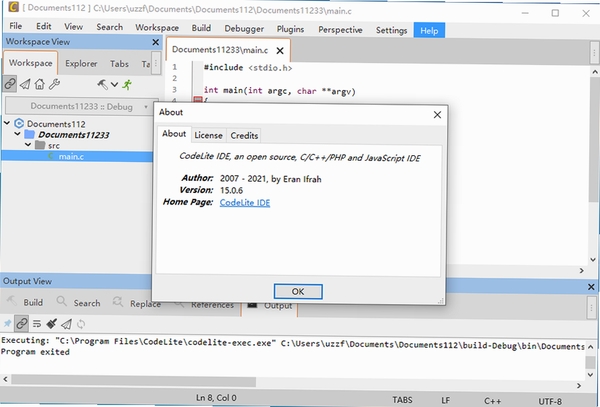Click the home icon in Workspace toolbar

40,84
